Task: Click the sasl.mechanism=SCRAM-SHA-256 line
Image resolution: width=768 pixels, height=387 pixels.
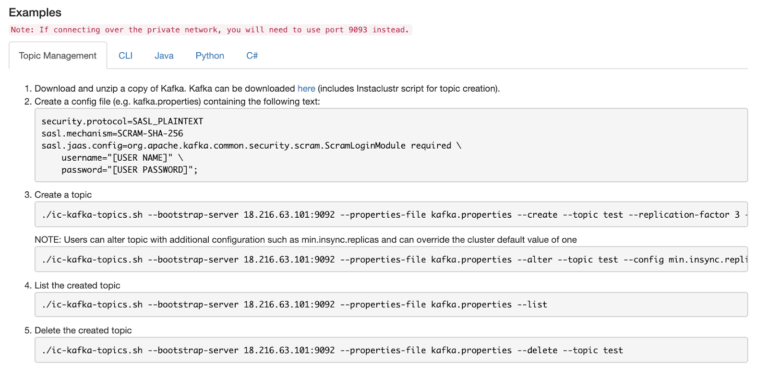Action: [112, 133]
